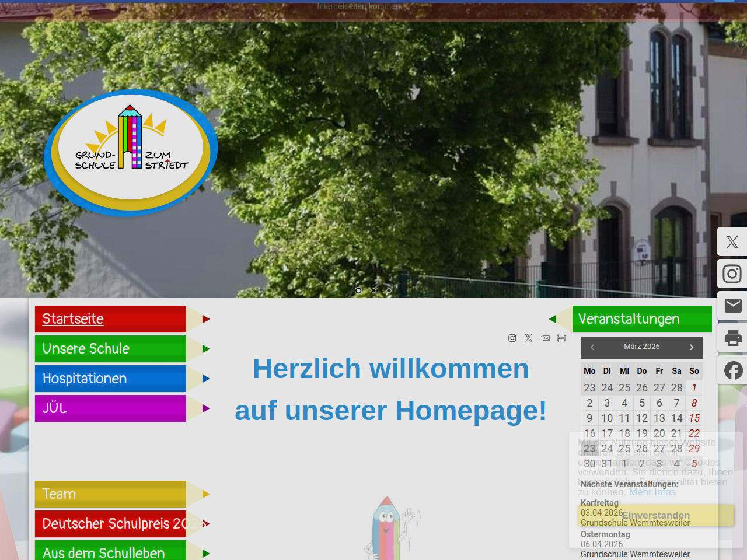Open the Mehr Infos cookie link
This screenshot has width=747, height=560.
click(x=652, y=492)
